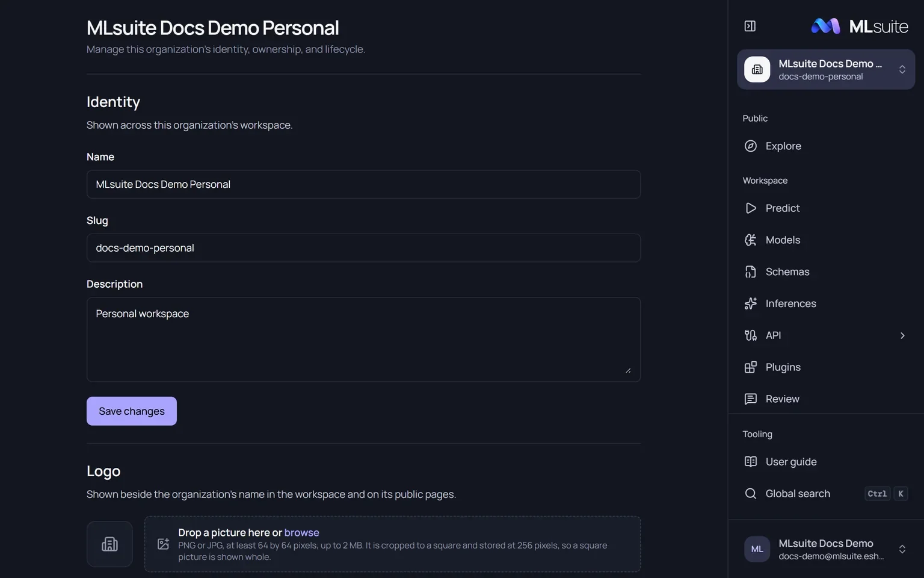Click the ML user avatar
This screenshot has width=924, height=578.
[757, 549]
